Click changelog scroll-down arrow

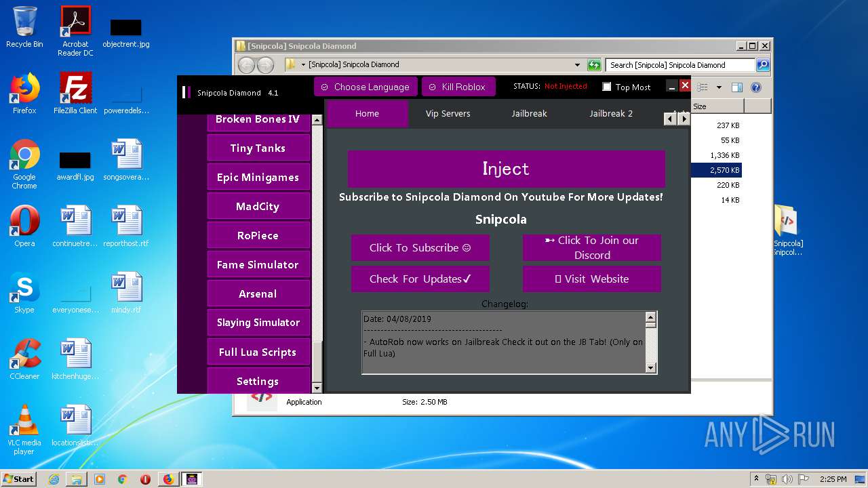[651, 368]
